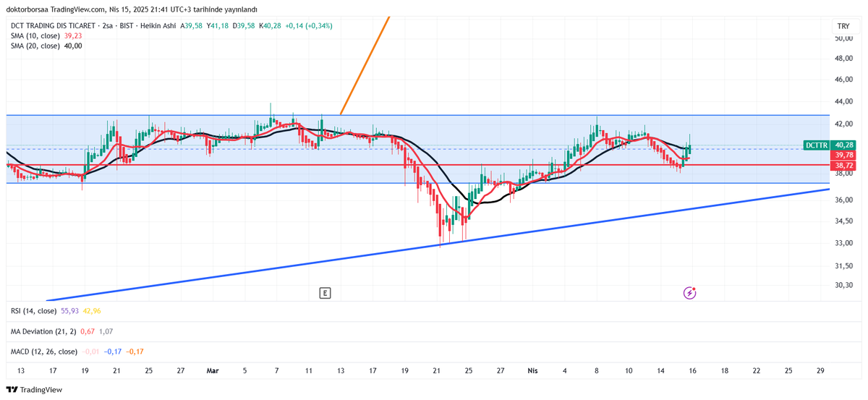The width and height of the screenshot is (868, 400).
Task: Click the 31,50 price axis label
Action: [844, 266]
